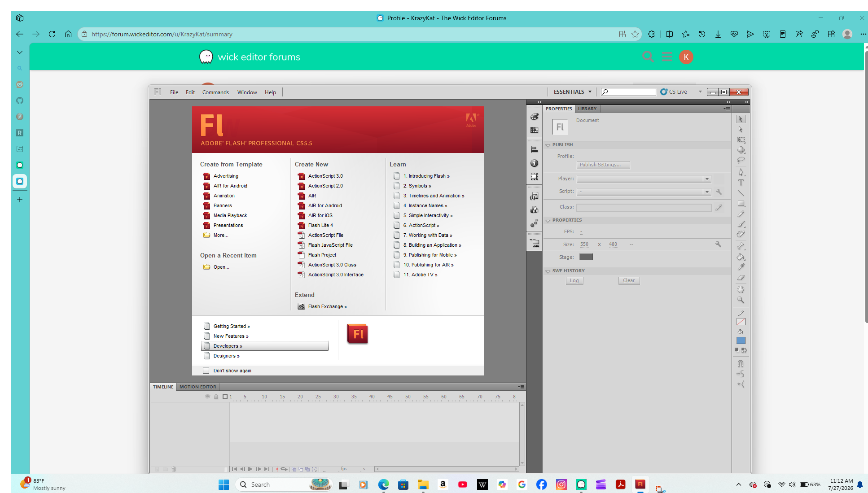Click the Stage color swatch
Viewport: 868px width, 493px height.
[586, 257]
